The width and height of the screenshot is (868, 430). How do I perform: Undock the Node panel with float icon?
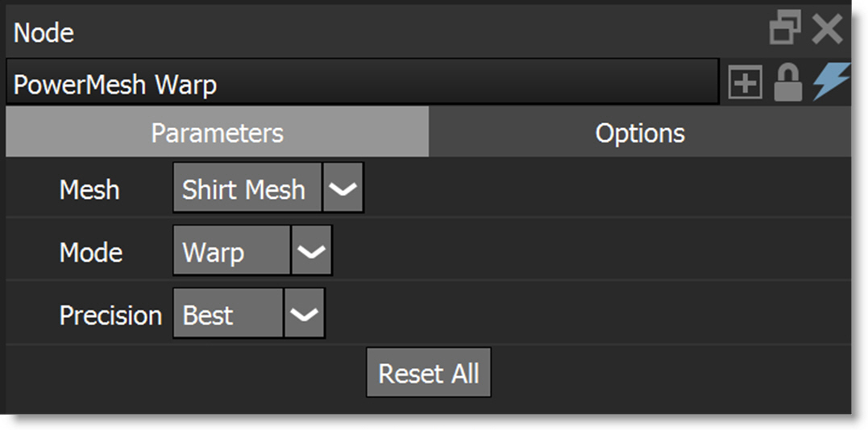click(x=785, y=30)
